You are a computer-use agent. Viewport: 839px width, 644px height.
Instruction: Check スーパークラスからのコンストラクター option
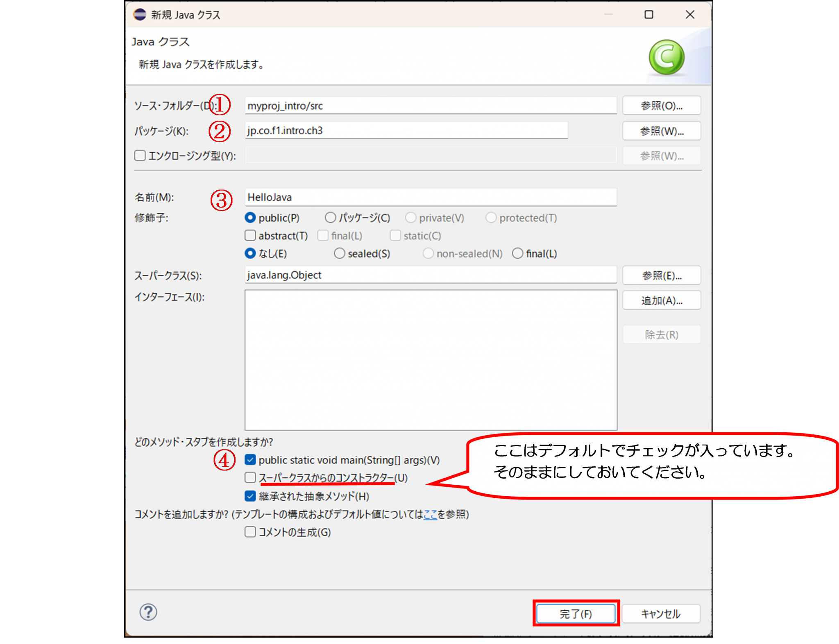[250, 477]
